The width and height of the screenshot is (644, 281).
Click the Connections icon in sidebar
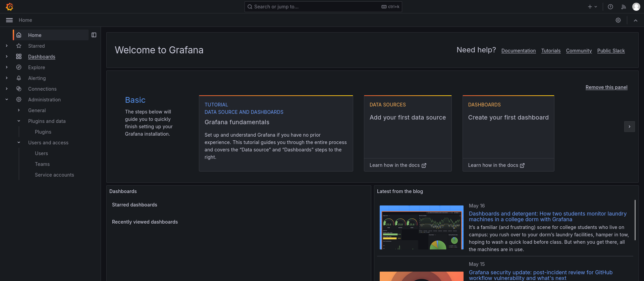(x=19, y=89)
